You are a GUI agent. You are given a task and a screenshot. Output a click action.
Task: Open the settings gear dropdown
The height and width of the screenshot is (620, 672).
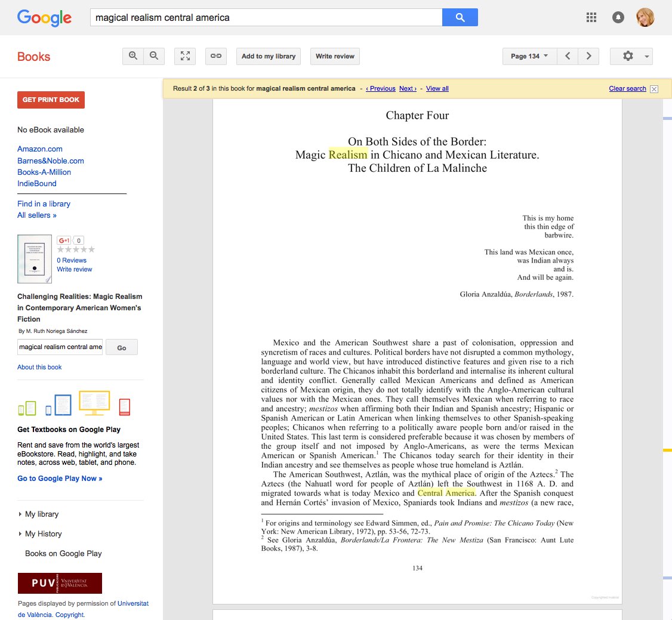coord(631,56)
